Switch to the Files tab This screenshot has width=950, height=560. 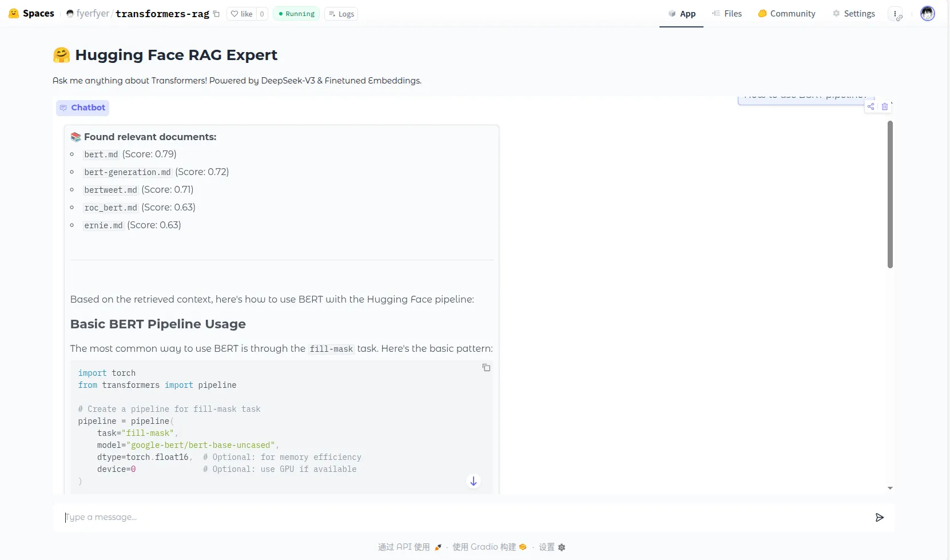(727, 14)
